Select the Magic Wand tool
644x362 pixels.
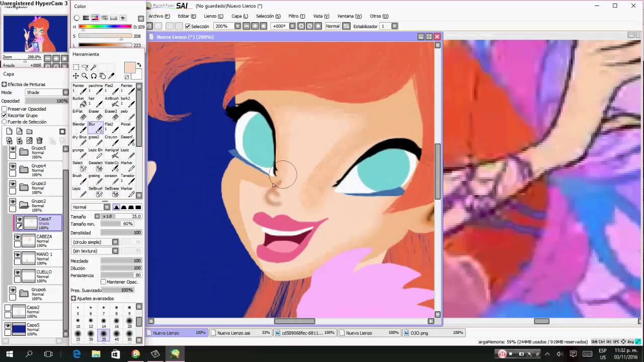(x=94, y=67)
